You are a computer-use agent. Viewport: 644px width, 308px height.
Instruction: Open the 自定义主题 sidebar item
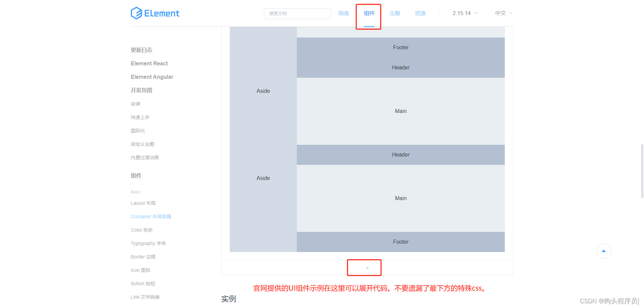click(x=143, y=144)
